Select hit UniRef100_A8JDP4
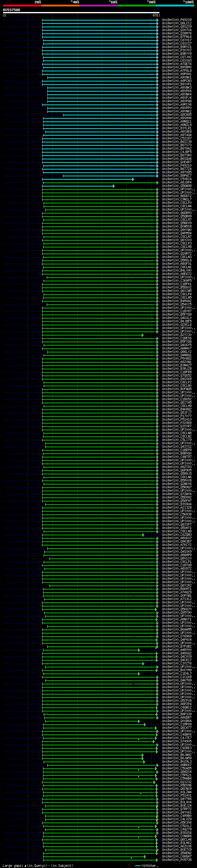This screenshot has width=197, height=868. point(177,182)
